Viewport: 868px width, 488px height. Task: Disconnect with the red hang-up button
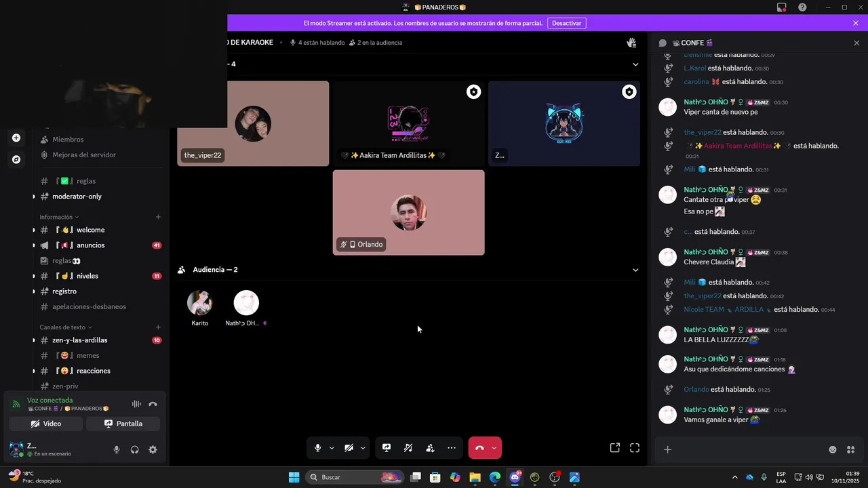(x=479, y=448)
